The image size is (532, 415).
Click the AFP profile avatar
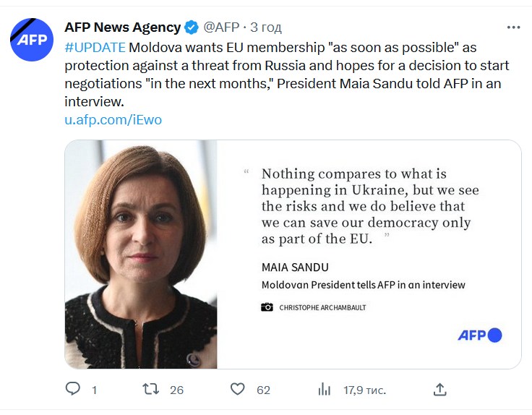(32, 40)
